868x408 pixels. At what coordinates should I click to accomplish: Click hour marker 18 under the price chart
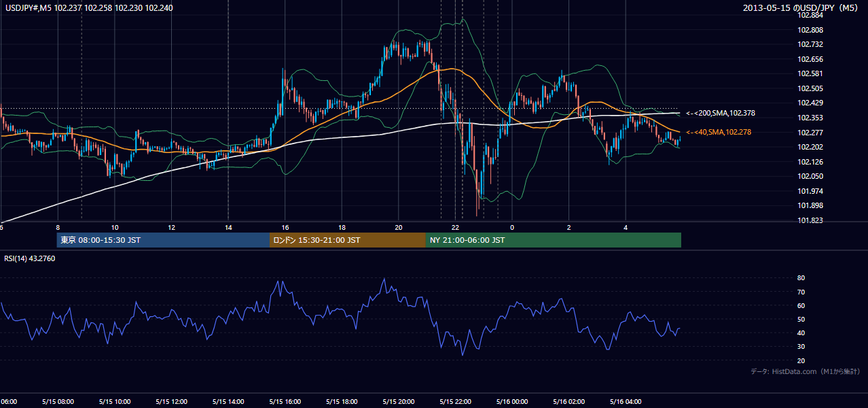[342, 227]
